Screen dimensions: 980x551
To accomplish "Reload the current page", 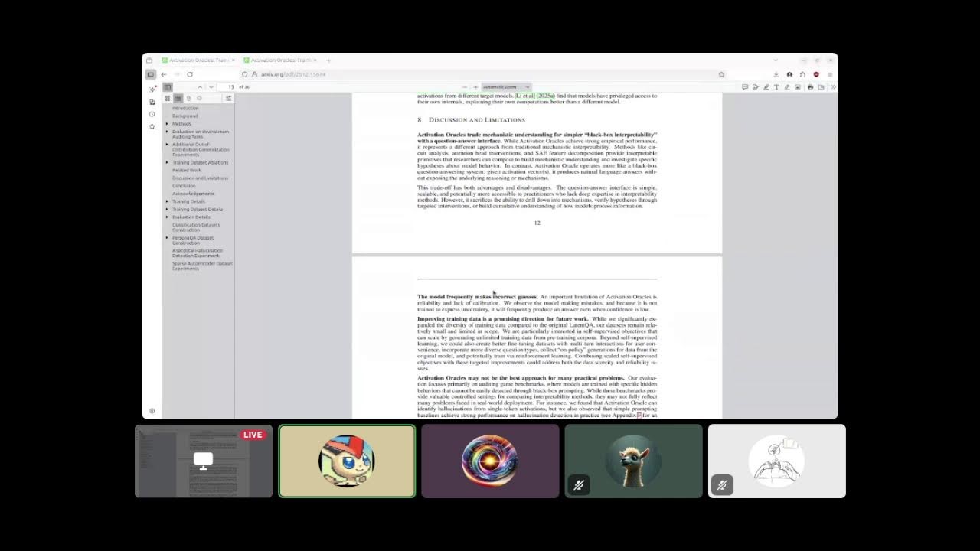I will pos(190,74).
